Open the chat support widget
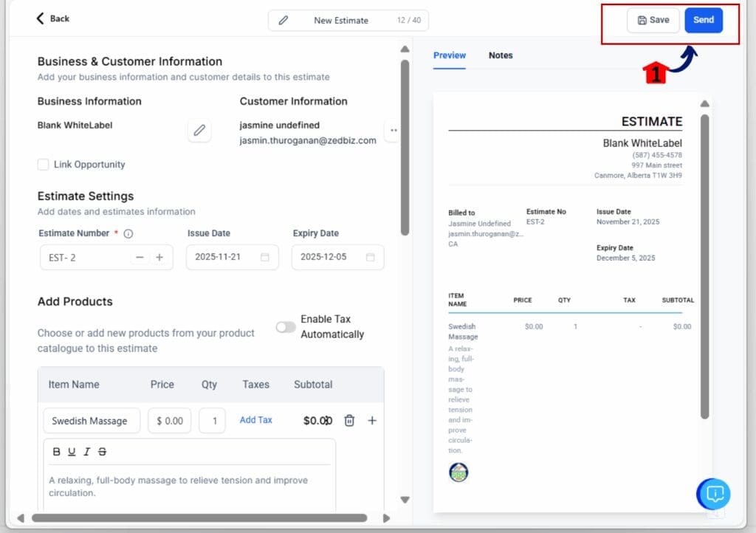The image size is (756, 533). coord(714,494)
